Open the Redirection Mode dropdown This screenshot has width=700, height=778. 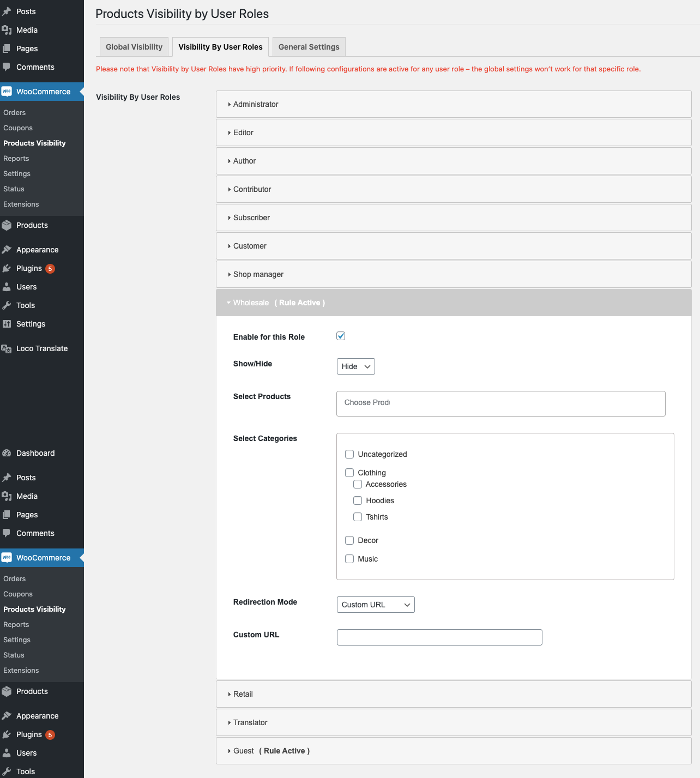[375, 604]
